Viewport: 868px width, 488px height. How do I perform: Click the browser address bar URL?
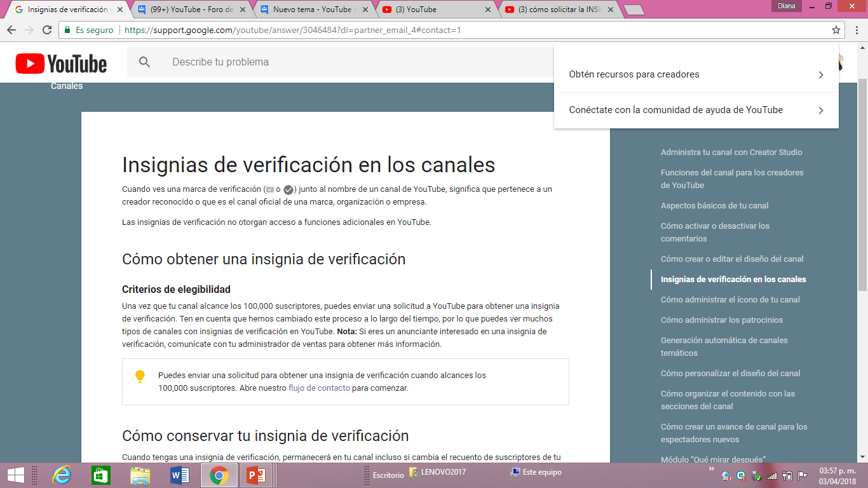click(x=292, y=30)
